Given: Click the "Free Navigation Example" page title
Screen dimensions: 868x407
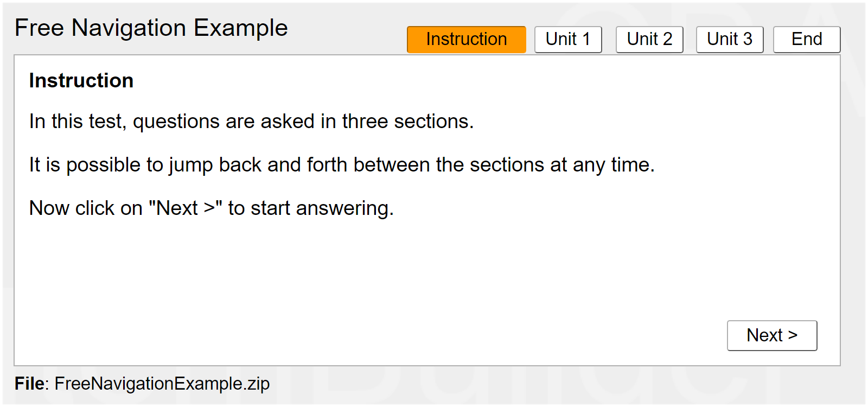Looking at the screenshot, I should tap(151, 28).
